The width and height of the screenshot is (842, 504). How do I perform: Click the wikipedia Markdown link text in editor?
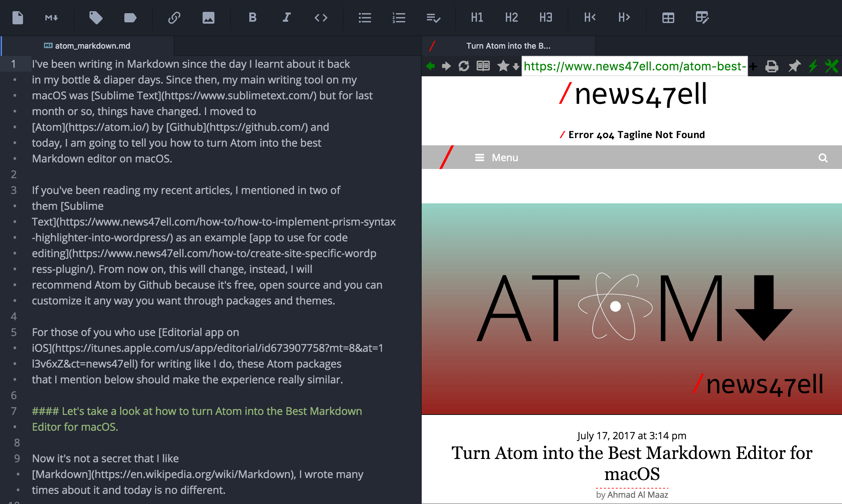tap(164, 474)
